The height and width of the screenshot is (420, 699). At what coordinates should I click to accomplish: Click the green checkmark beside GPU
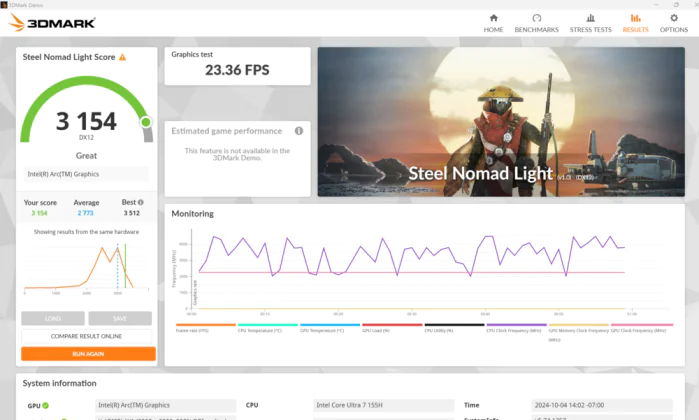pyautogui.click(x=45, y=405)
